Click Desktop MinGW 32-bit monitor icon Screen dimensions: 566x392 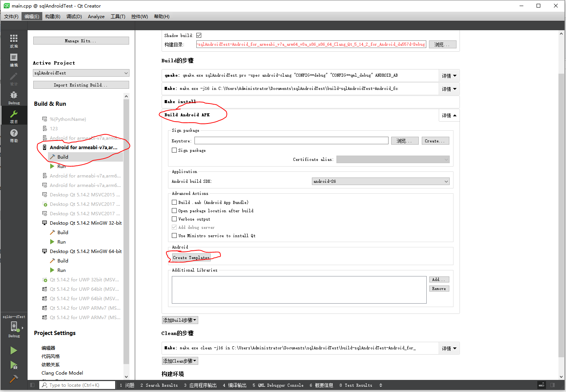(45, 223)
